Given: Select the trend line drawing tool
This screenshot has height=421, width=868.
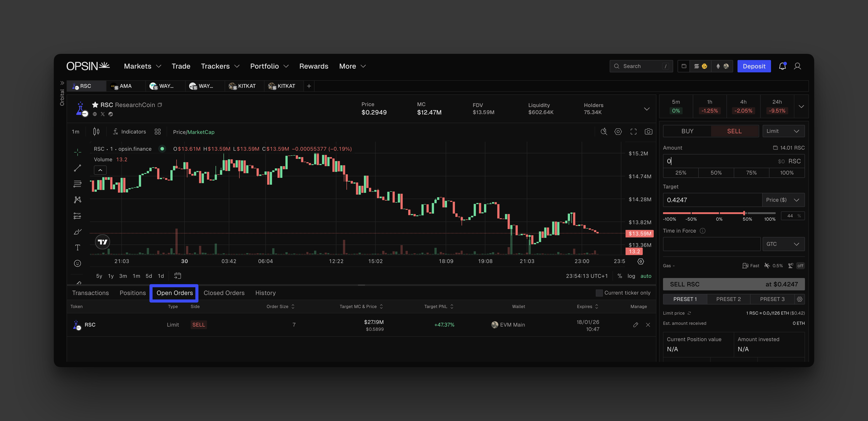Looking at the screenshot, I should tap(78, 168).
